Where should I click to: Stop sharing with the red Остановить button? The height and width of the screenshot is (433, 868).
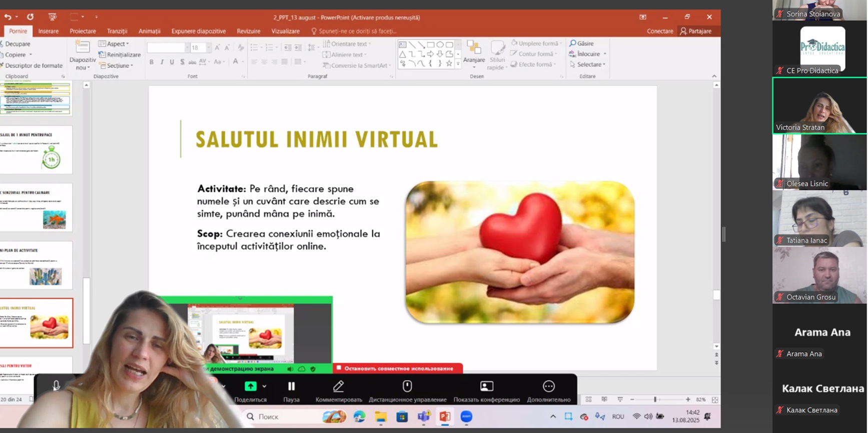coord(398,368)
